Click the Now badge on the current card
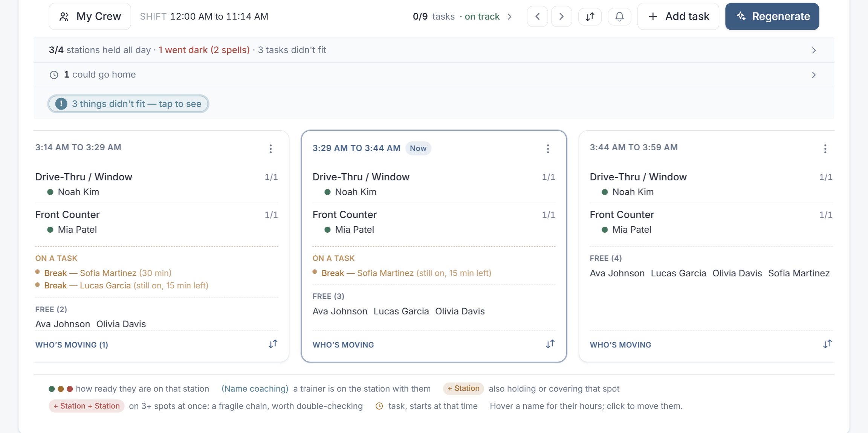This screenshot has width=868, height=433. 418,148
